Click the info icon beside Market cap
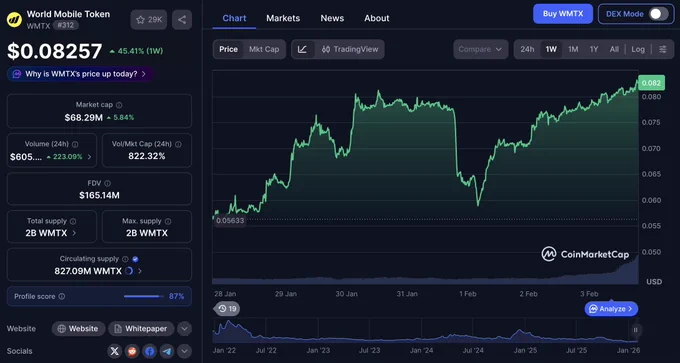 [119, 105]
